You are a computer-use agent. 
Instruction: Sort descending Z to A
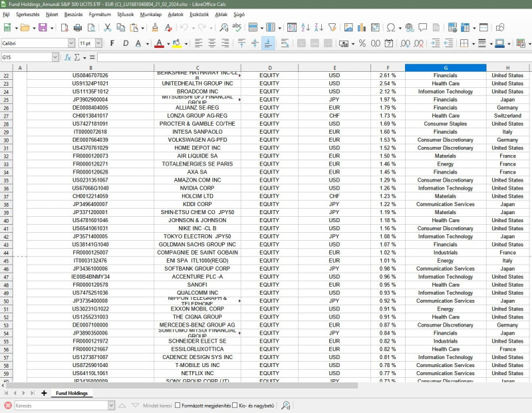(x=319, y=27)
